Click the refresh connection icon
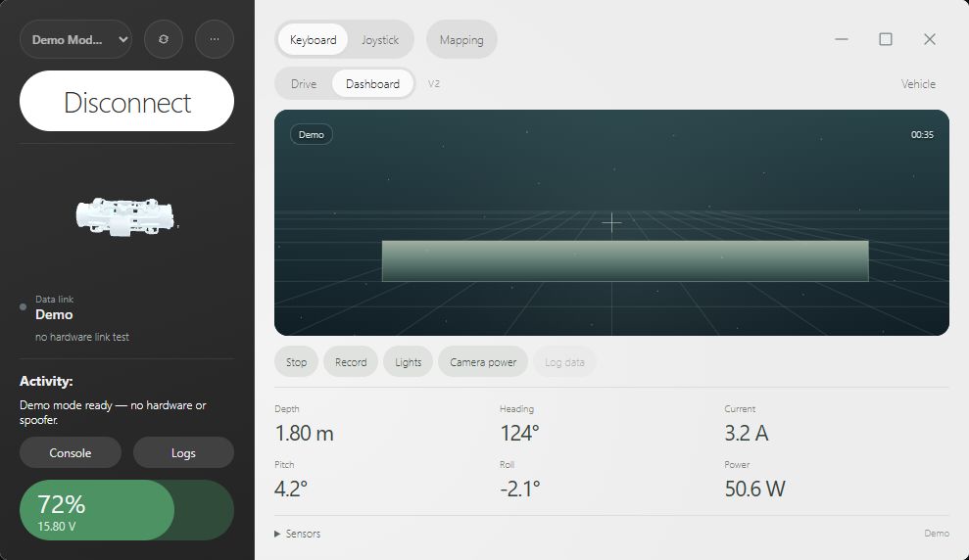 pyautogui.click(x=164, y=39)
